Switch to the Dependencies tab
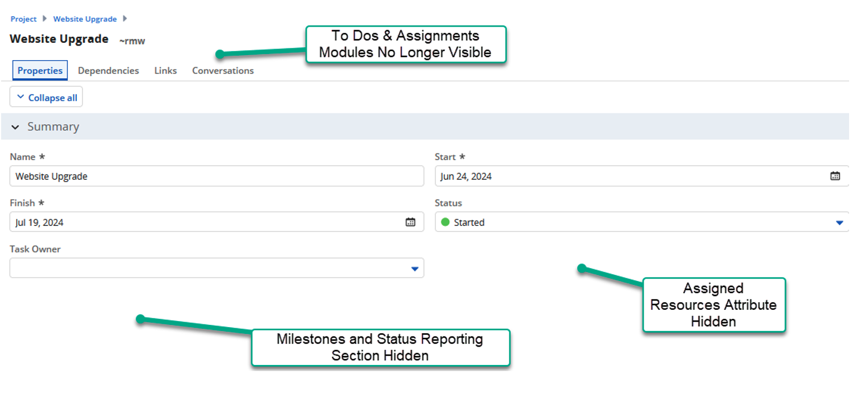Viewport: 868px width, 405px height. pos(109,71)
